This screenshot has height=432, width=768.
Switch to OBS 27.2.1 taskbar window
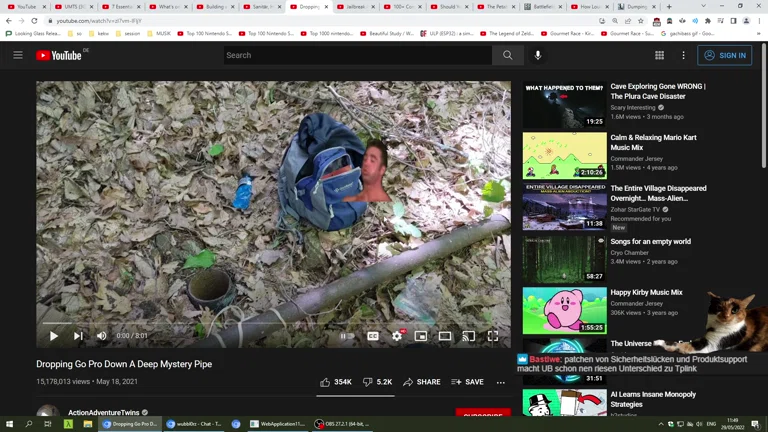pos(342,424)
